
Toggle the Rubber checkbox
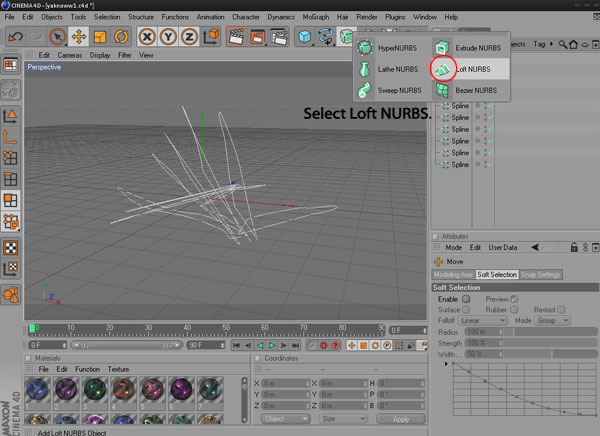[514, 309]
